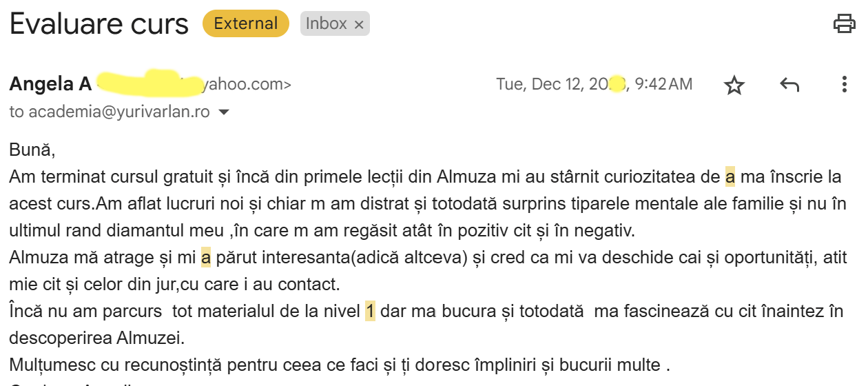Click the Tue, Dec 12 timestamp
Image resolution: width=868 pixels, height=386 pixels.
[x=594, y=84]
